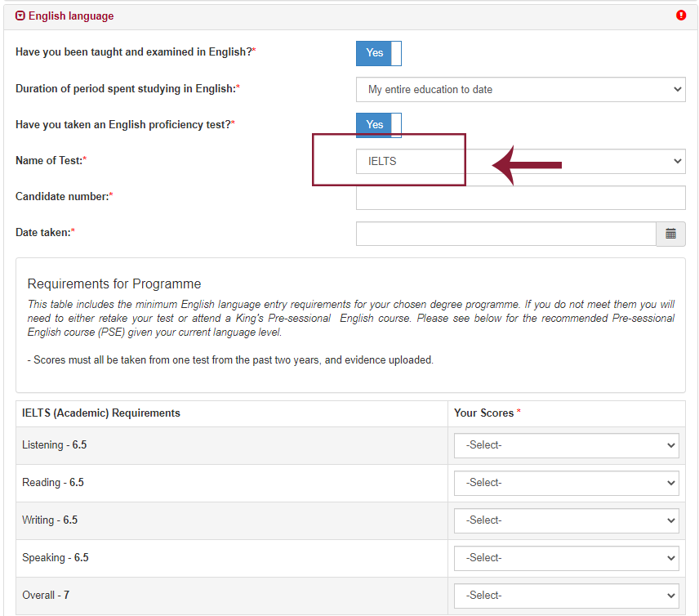
Task: Expand the Speaking score dropdown
Action: (566, 559)
